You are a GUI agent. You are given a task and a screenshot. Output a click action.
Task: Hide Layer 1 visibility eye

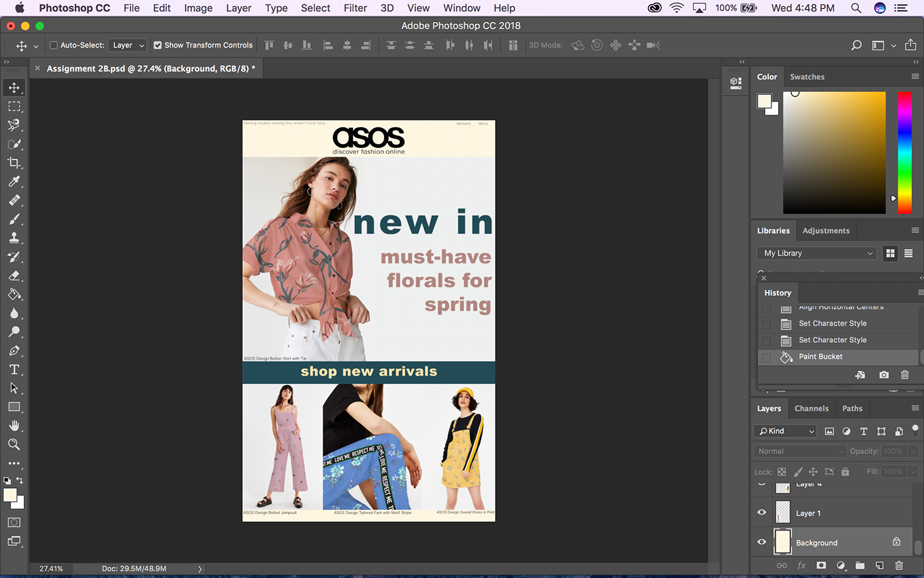click(x=762, y=513)
